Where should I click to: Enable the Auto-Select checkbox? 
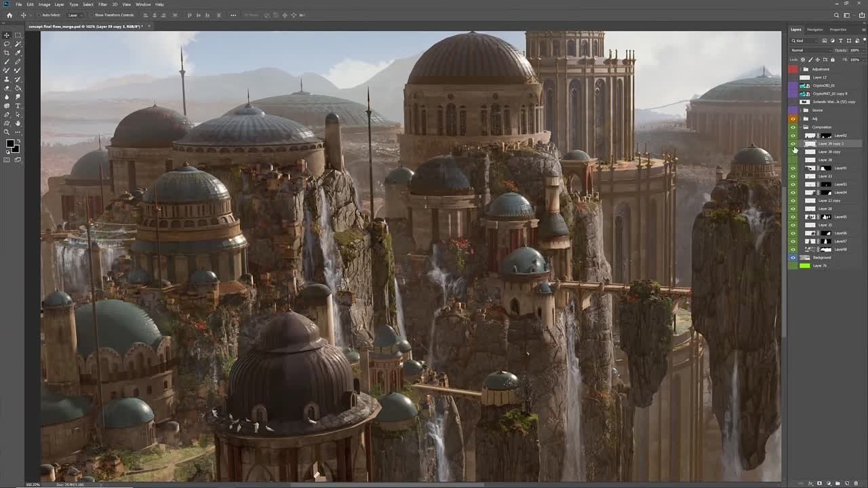click(x=38, y=15)
